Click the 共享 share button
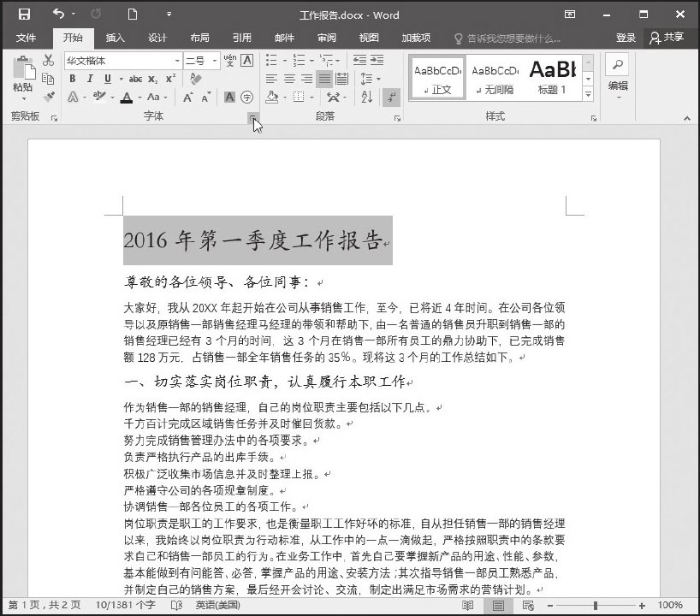Screen dimensions: 700x616 [667, 38]
